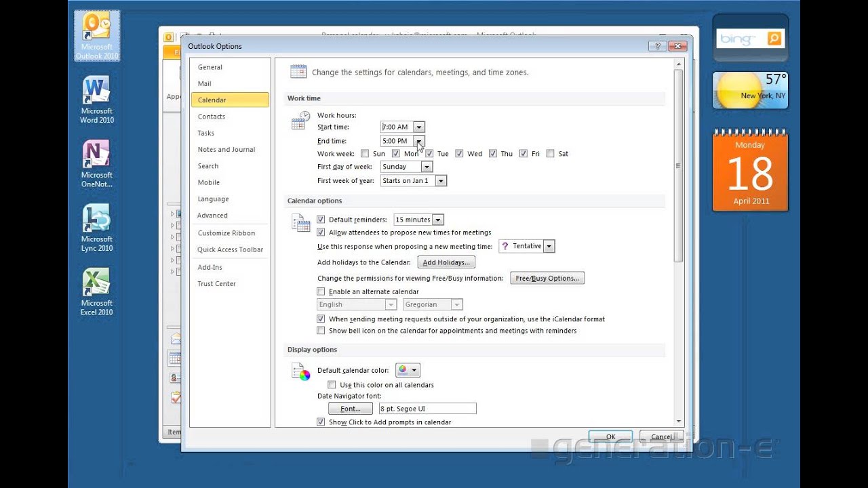The image size is (868, 488).
Task: Open Quick Access Toolbar options
Action: click(229, 249)
